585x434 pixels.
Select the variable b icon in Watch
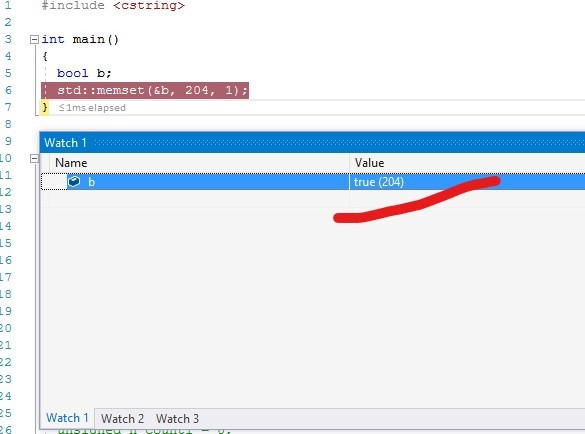click(74, 182)
